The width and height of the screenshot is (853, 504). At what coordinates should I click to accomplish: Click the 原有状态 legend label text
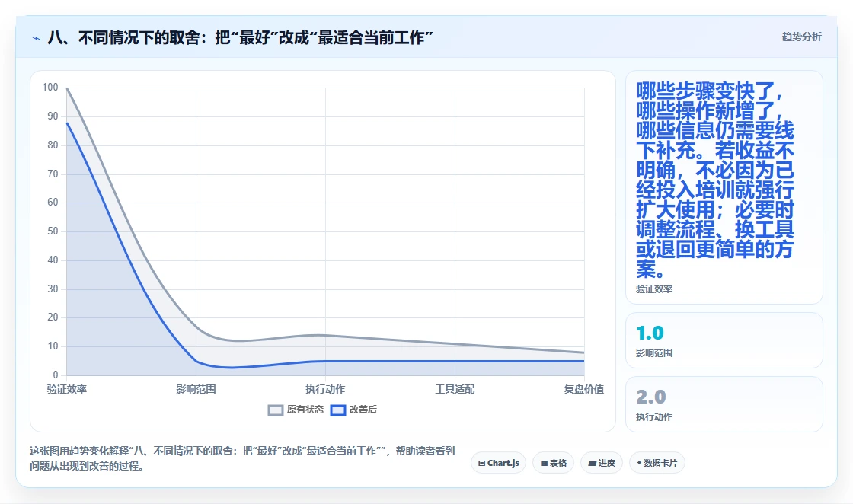coord(305,410)
